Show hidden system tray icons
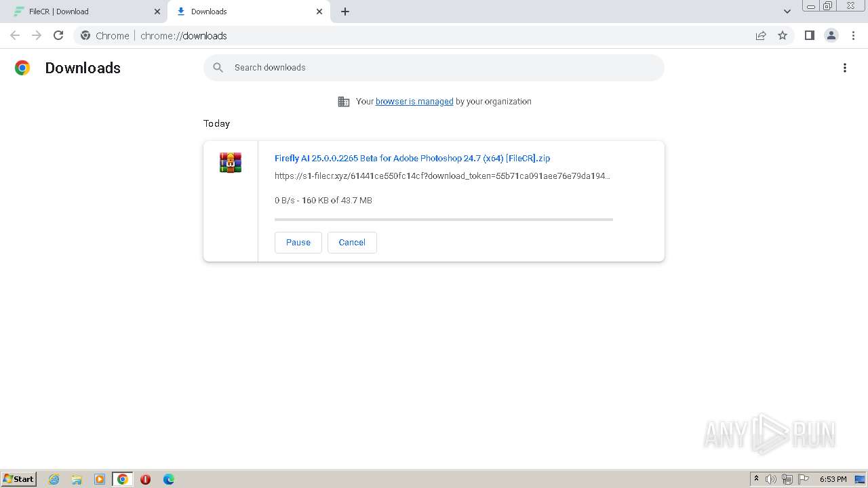 click(756, 479)
